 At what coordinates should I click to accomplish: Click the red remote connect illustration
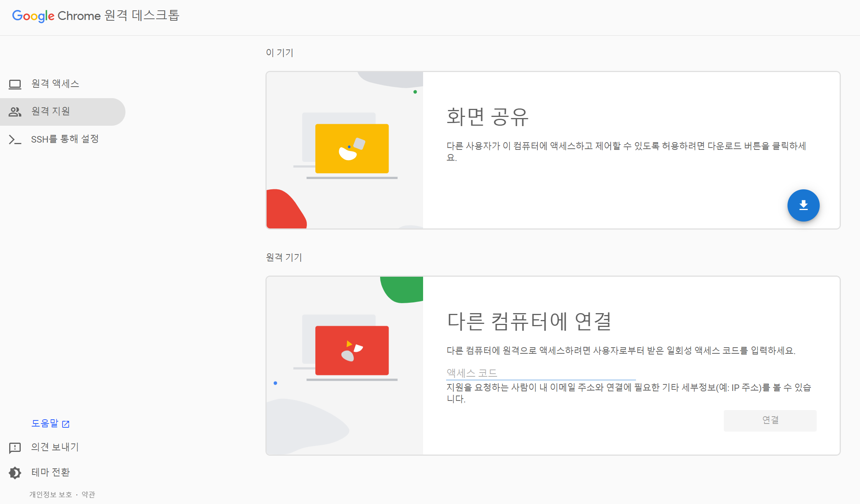click(352, 350)
